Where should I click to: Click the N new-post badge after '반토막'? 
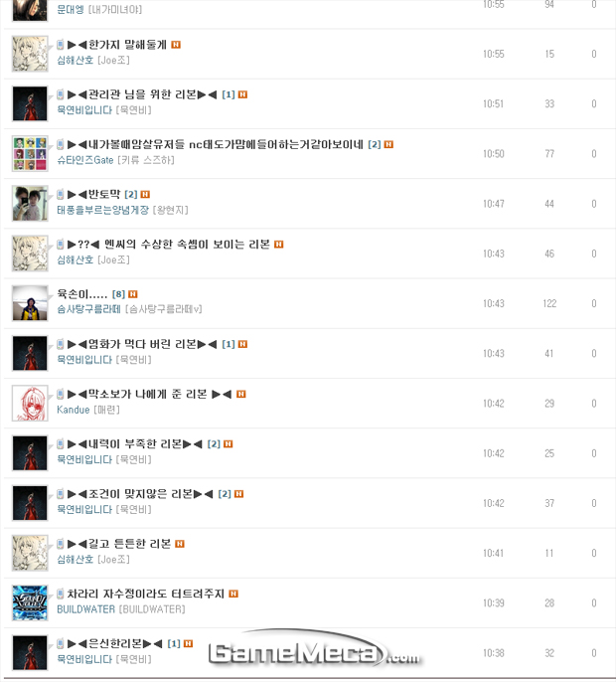[x=145, y=195]
